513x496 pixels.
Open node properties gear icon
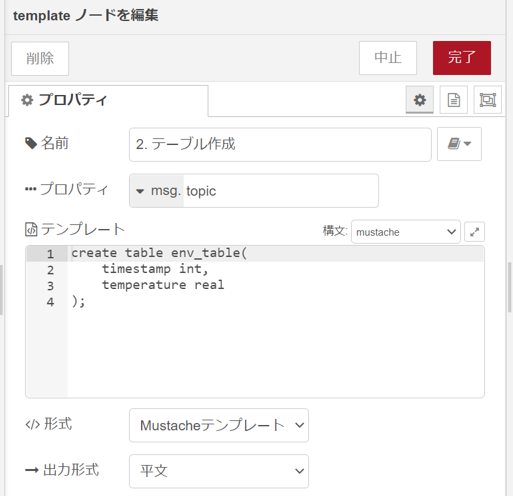pyautogui.click(x=419, y=100)
